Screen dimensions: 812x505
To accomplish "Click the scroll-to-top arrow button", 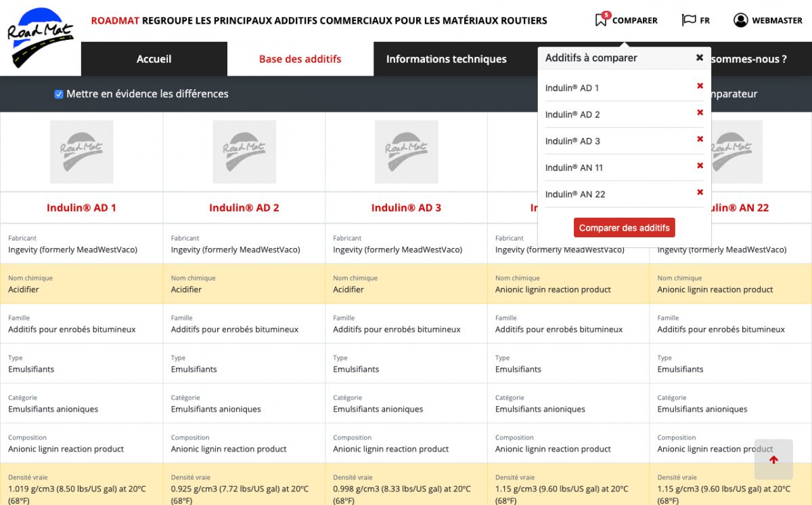I will point(773,460).
